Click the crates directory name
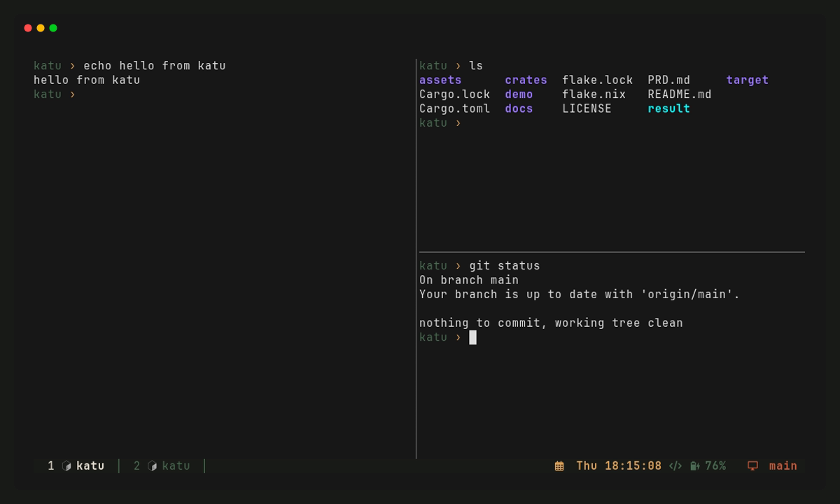 [526, 80]
